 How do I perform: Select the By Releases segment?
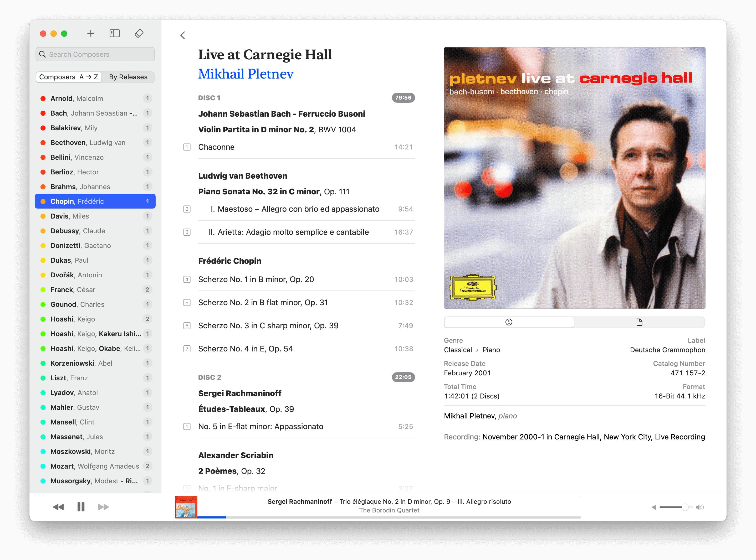click(x=128, y=77)
